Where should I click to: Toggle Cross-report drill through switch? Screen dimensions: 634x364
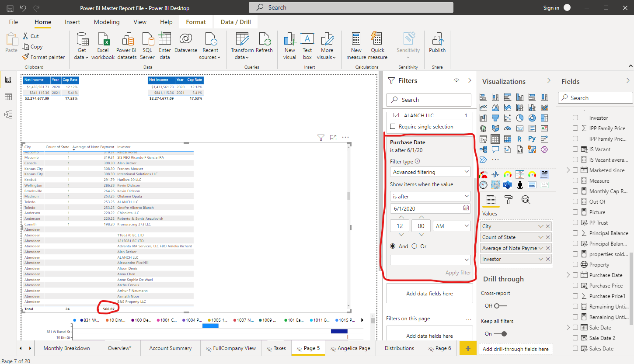tap(500, 306)
